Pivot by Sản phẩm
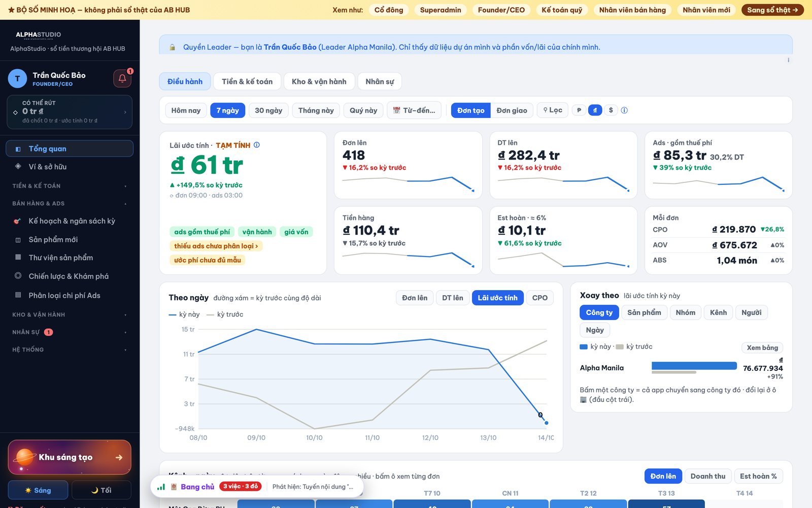Screen dimensions: 812x508 pyautogui.click(x=644, y=312)
